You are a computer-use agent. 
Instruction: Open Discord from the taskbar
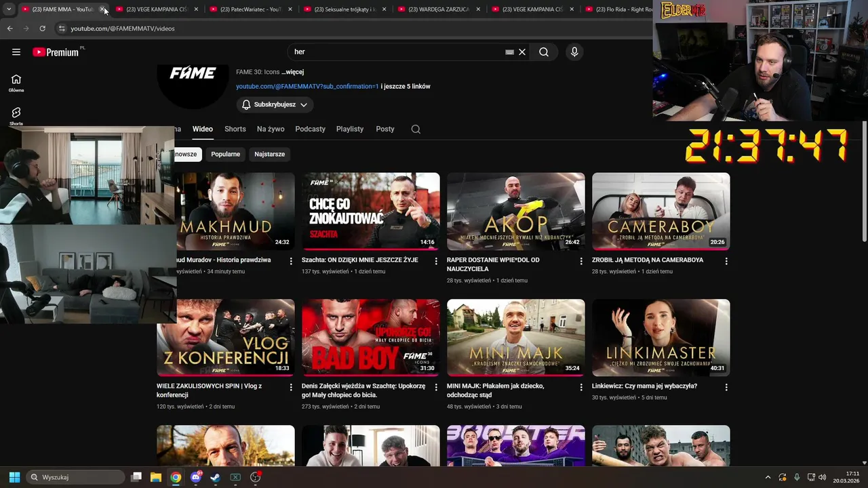pos(196,477)
